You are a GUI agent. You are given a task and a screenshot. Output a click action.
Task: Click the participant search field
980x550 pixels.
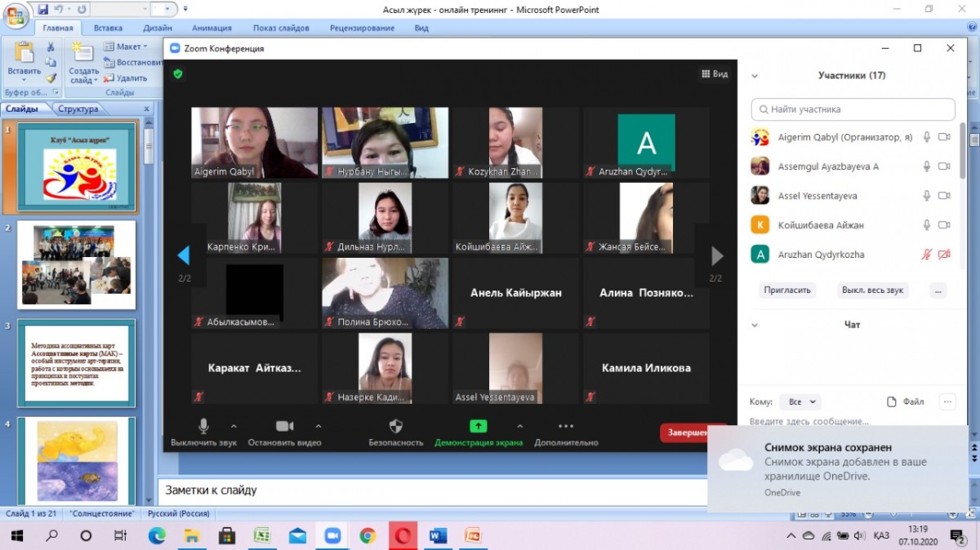(x=853, y=109)
